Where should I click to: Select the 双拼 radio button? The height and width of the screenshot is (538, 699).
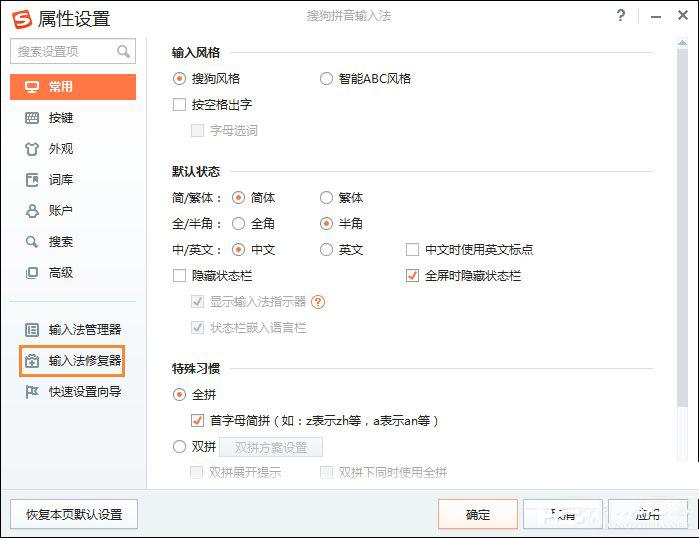[179, 447]
